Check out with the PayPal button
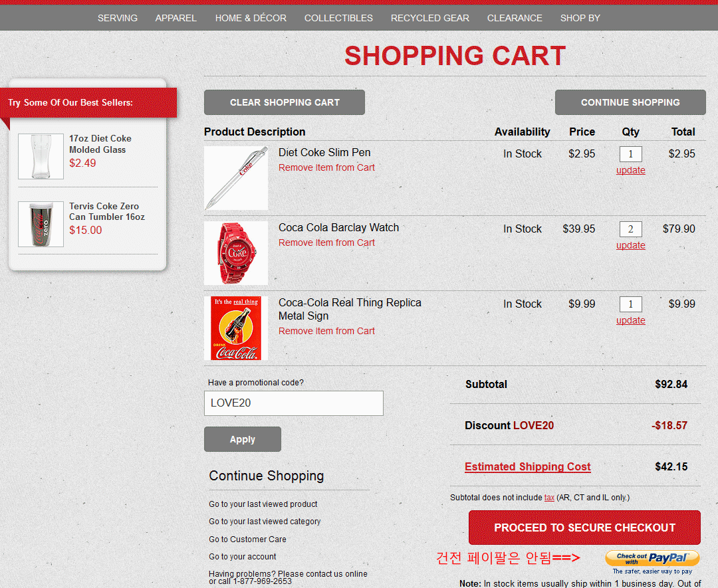The height and width of the screenshot is (588, 718). click(652, 558)
